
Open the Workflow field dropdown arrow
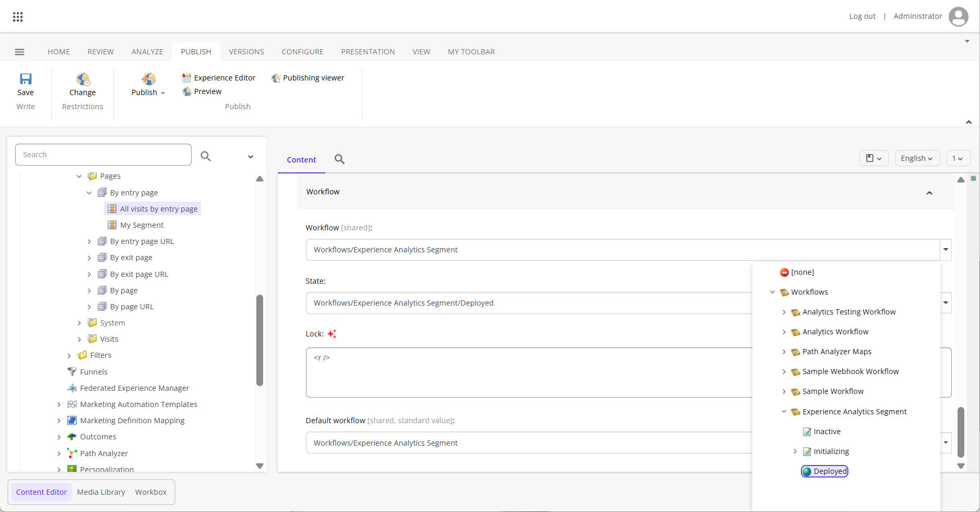[x=946, y=250]
